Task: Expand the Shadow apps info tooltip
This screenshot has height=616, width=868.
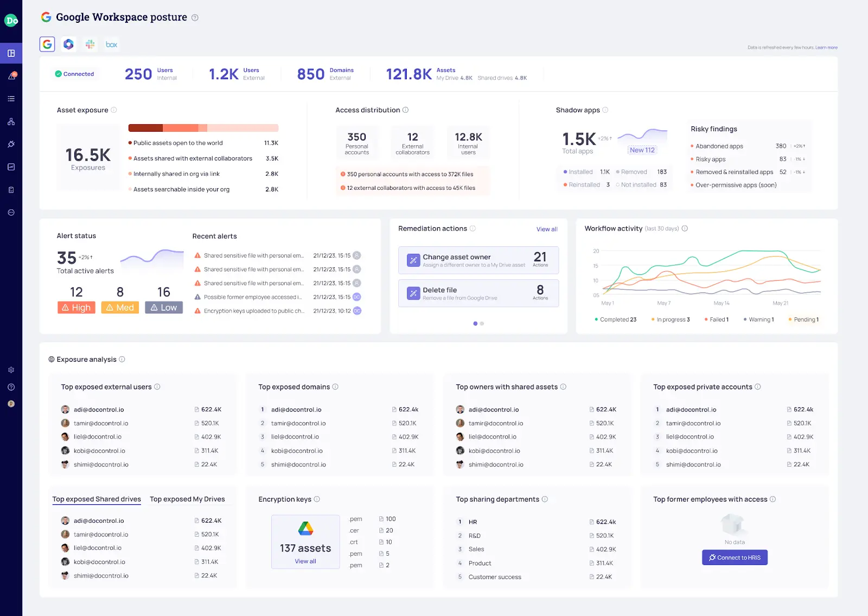Action: pos(604,110)
